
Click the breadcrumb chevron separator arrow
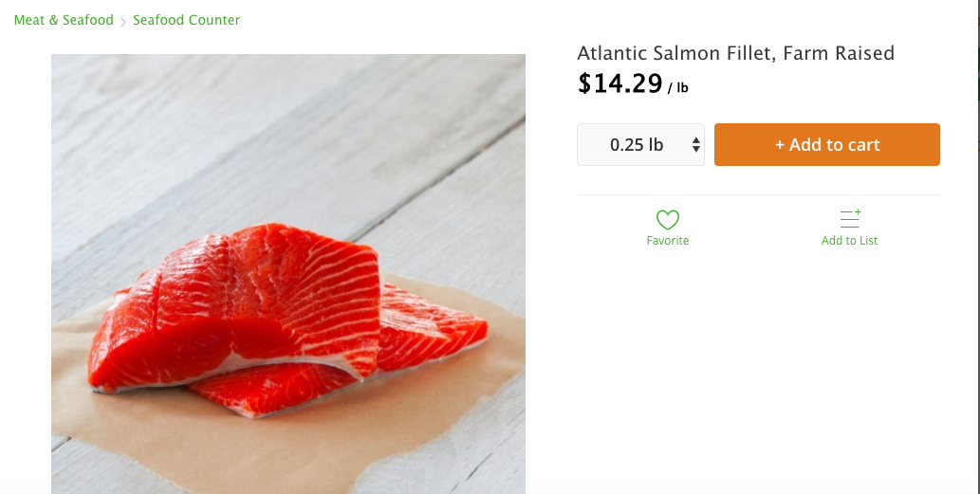click(123, 21)
